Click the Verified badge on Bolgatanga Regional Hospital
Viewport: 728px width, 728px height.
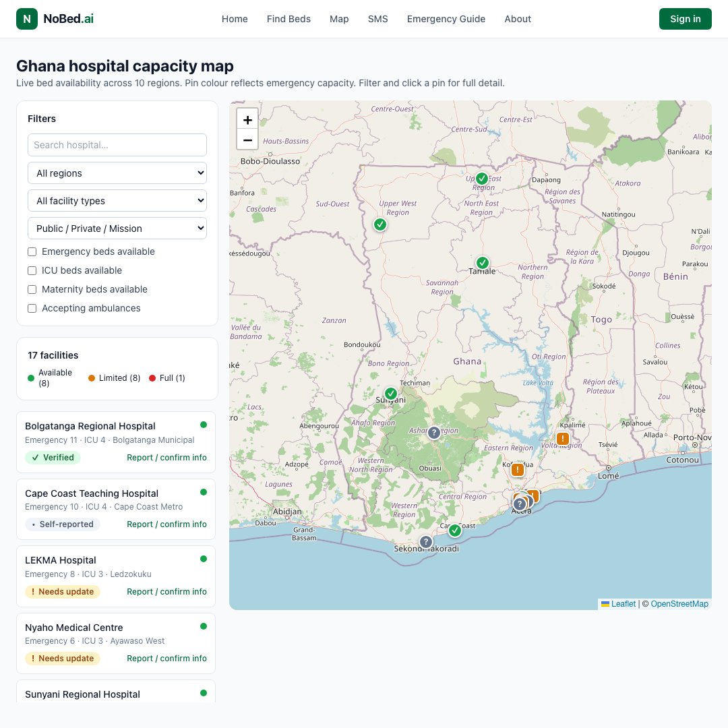pyautogui.click(x=53, y=457)
